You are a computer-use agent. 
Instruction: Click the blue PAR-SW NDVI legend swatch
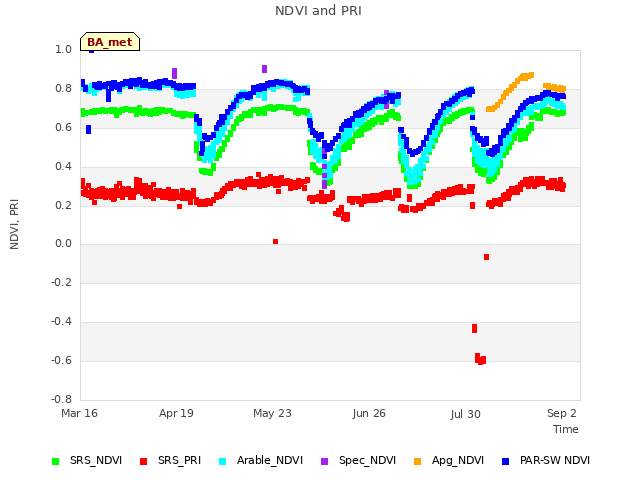click(505, 461)
